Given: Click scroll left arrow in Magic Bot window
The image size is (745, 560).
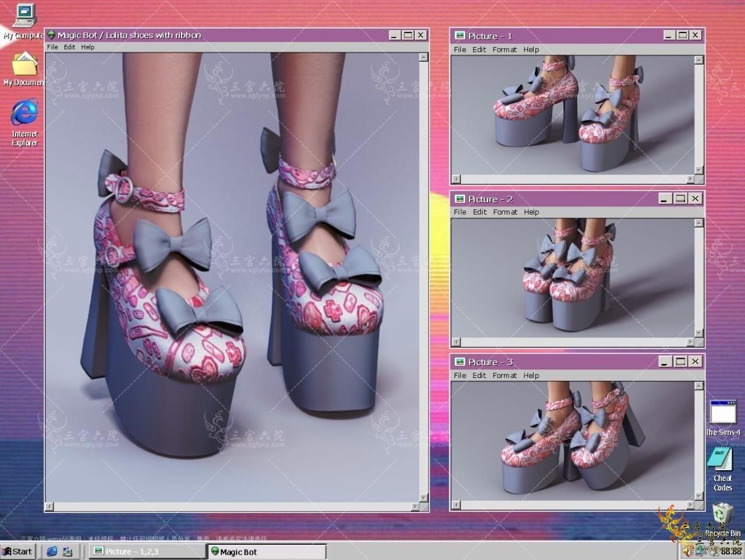Looking at the screenshot, I should pos(49,507).
